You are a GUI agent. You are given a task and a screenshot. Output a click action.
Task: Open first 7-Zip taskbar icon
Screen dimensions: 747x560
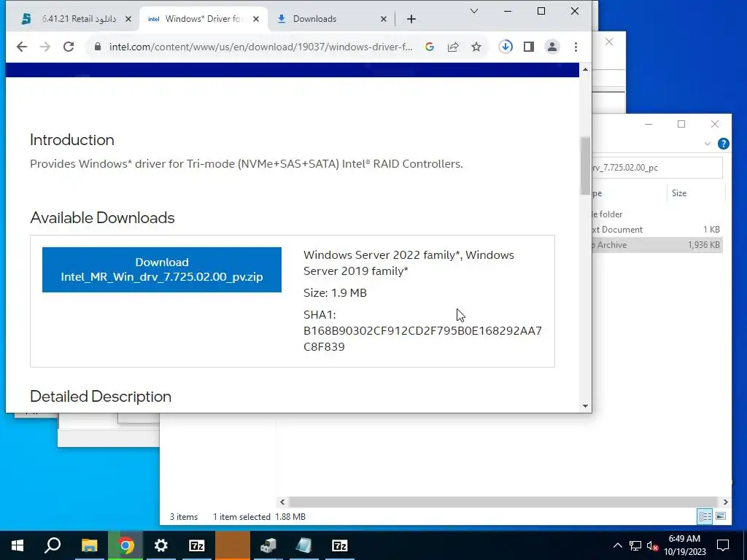[197, 545]
